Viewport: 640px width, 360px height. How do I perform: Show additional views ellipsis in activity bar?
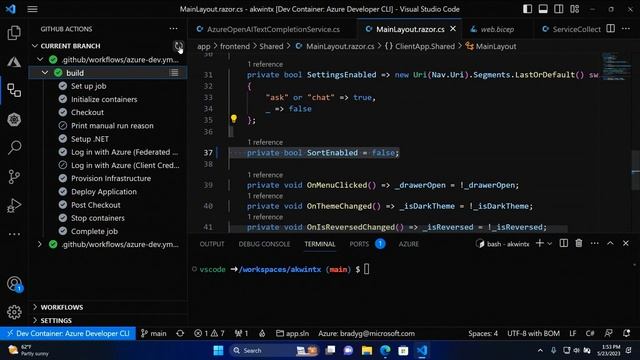coord(14,234)
